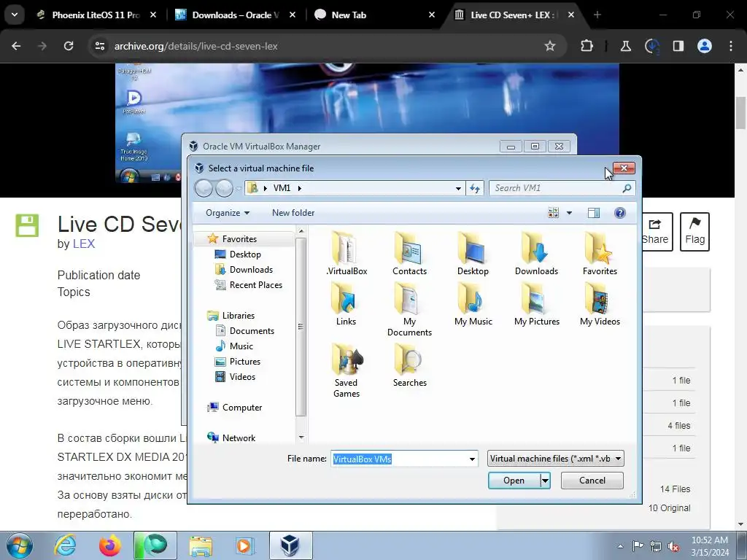The image size is (747, 560).
Task: Open the Downloads folder in file pane
Action: click(x=536, y=253)
